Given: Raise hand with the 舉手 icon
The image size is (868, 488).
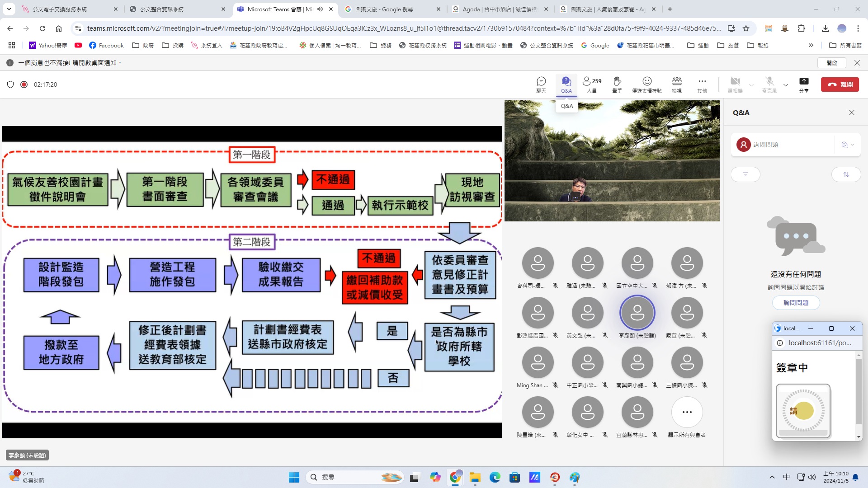Looking at the screenshot, I should 617,84.
